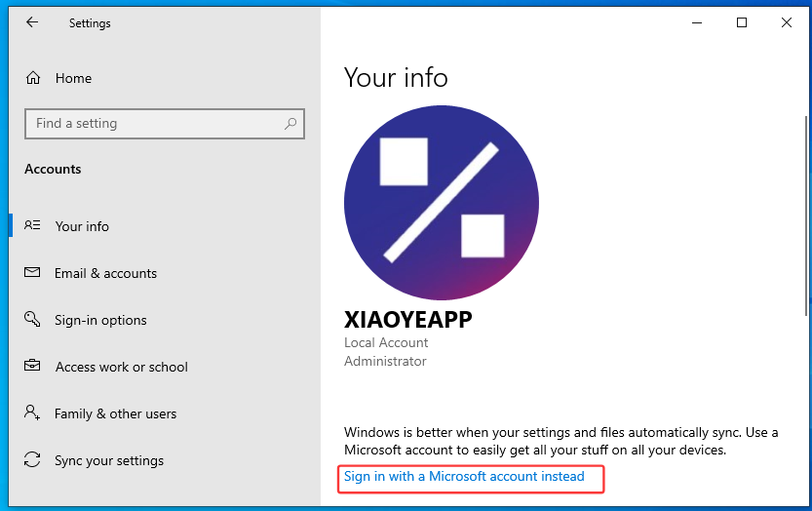Focus the Find a setting search field

click(156, 124)
